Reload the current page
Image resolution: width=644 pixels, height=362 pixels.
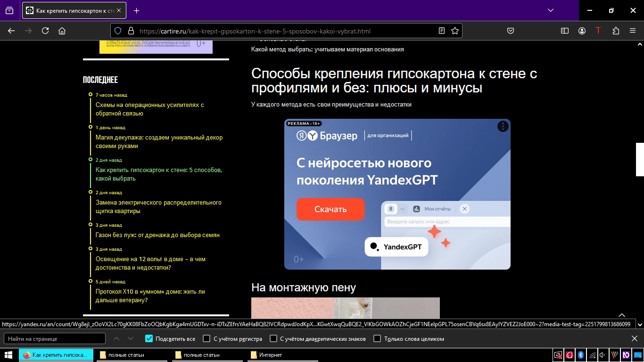(x=45, y=31)
